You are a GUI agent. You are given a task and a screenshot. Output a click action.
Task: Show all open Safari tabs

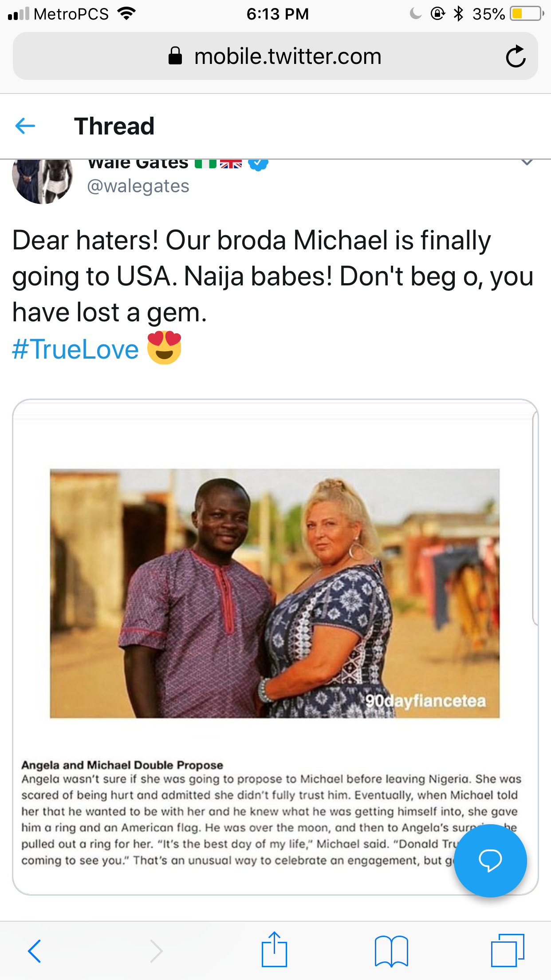(x=508, y=950)
